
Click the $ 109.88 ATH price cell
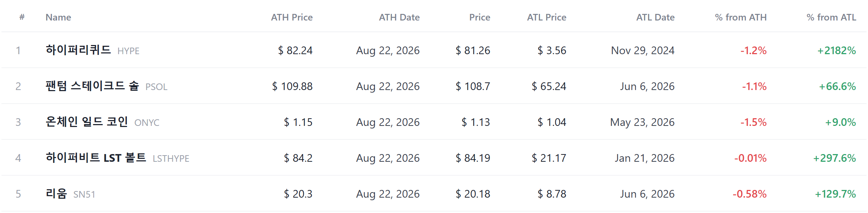pyautogui.click(x=292, y=86)
